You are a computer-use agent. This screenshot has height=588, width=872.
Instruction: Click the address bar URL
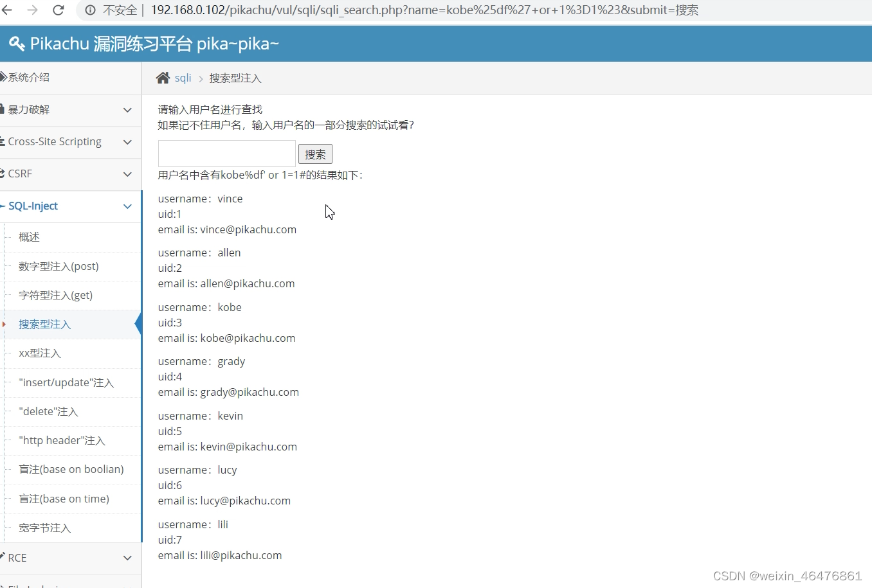click(424, 10)
